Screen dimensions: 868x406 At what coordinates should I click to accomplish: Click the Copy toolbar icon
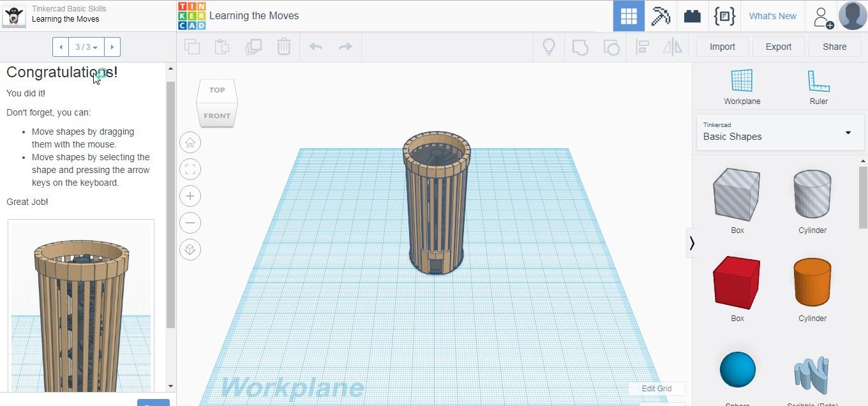[192, 47]
